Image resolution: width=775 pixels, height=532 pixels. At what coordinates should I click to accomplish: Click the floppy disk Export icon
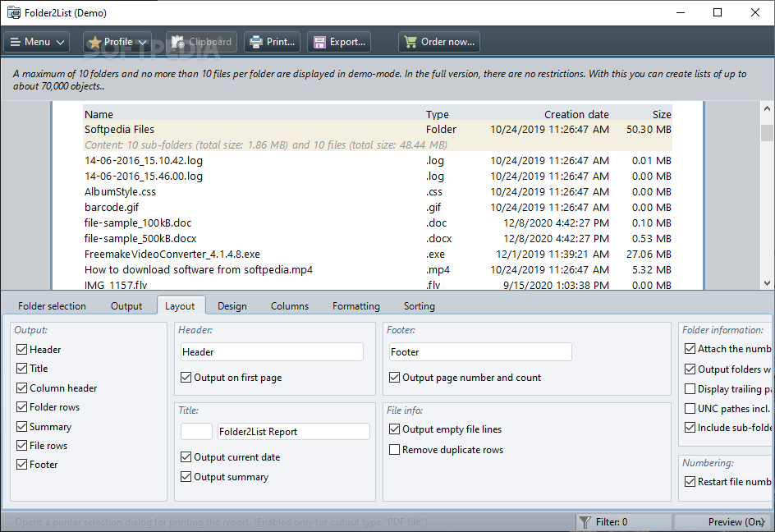pos(320,42)
